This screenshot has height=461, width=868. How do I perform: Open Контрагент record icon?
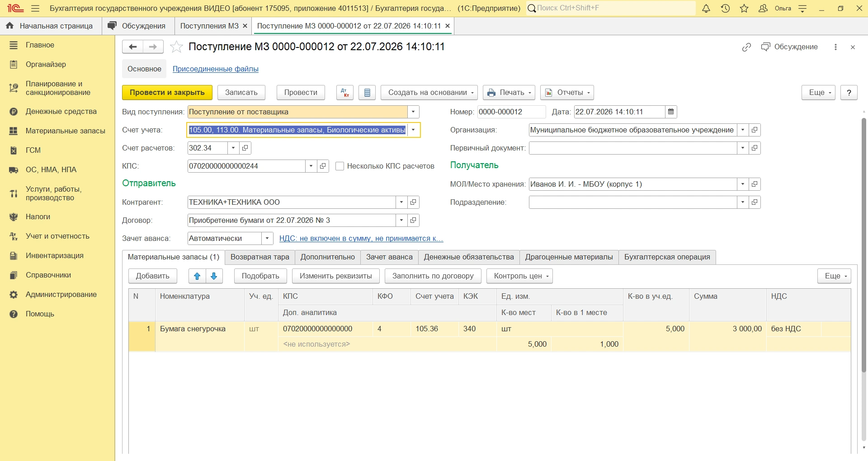coord(413,202)
